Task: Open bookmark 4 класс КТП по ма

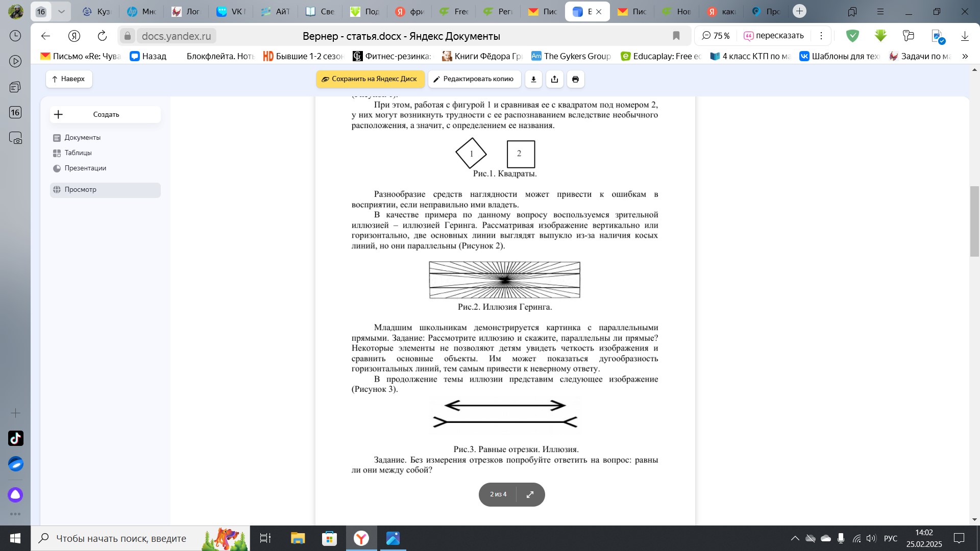Action: coord(750,56)
